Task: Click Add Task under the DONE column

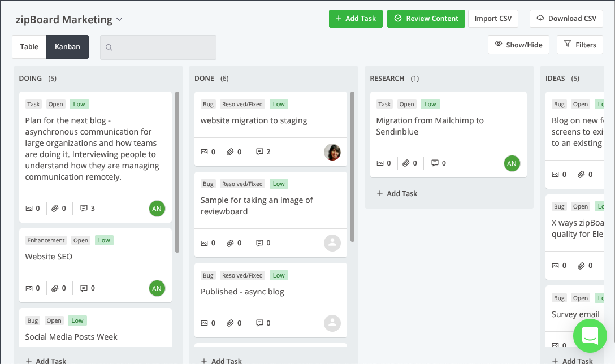Action: 221,361
